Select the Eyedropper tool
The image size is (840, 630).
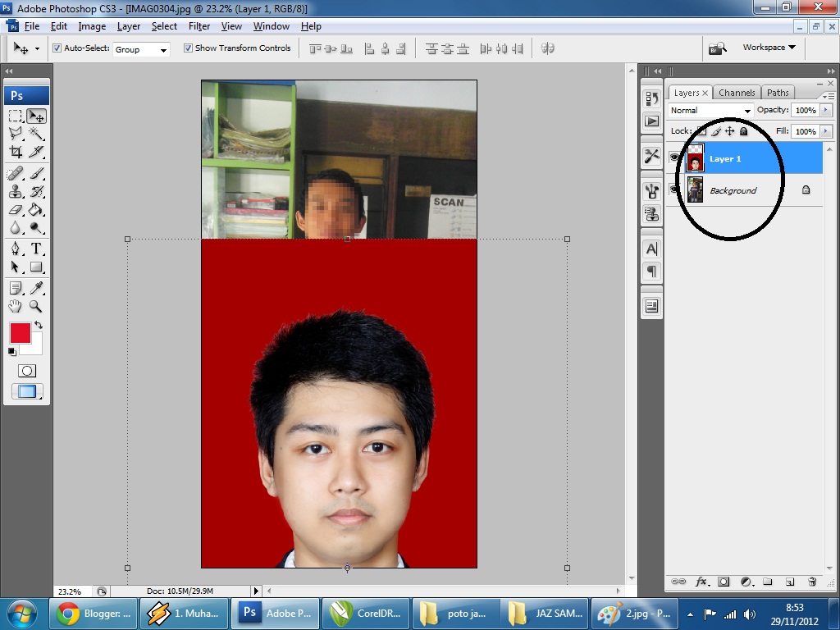tap(36, 288)
